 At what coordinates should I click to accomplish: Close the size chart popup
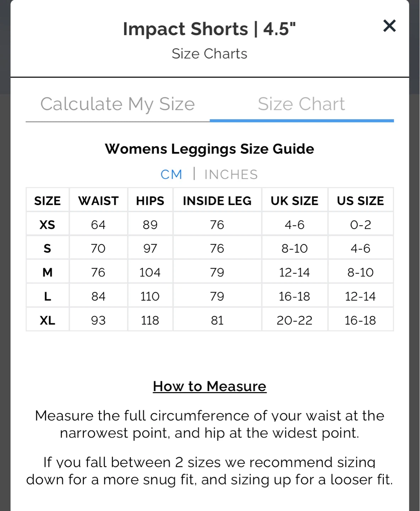389,26
